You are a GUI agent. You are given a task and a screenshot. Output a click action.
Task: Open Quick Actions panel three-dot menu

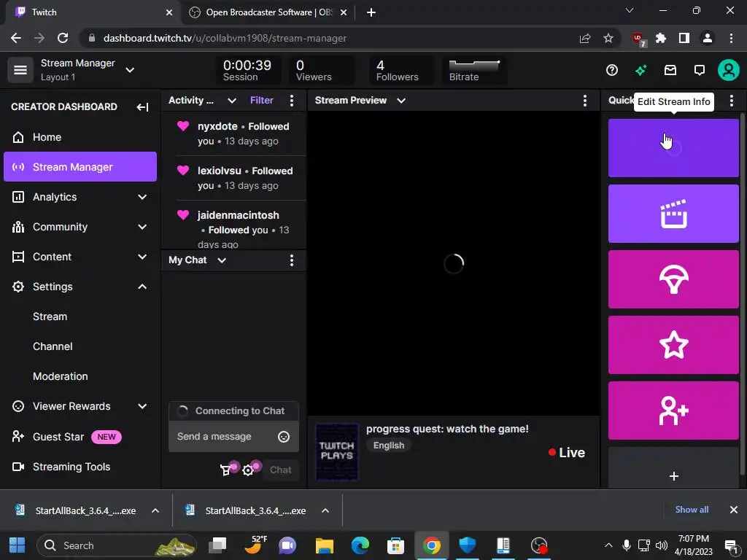tap(731, 101)
